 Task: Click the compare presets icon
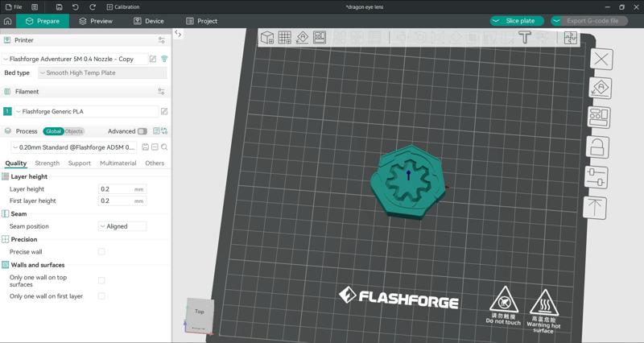coord(164,131)
